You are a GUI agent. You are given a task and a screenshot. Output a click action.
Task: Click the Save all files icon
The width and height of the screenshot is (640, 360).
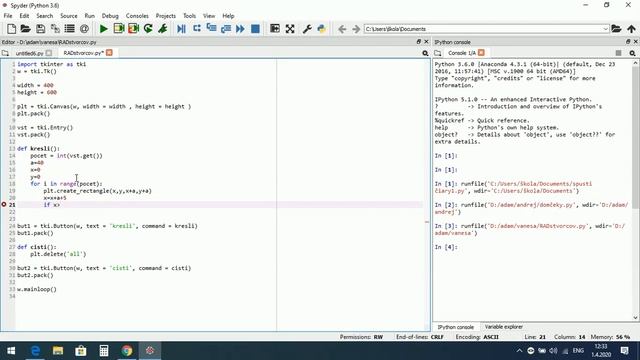tap(55, 29)
